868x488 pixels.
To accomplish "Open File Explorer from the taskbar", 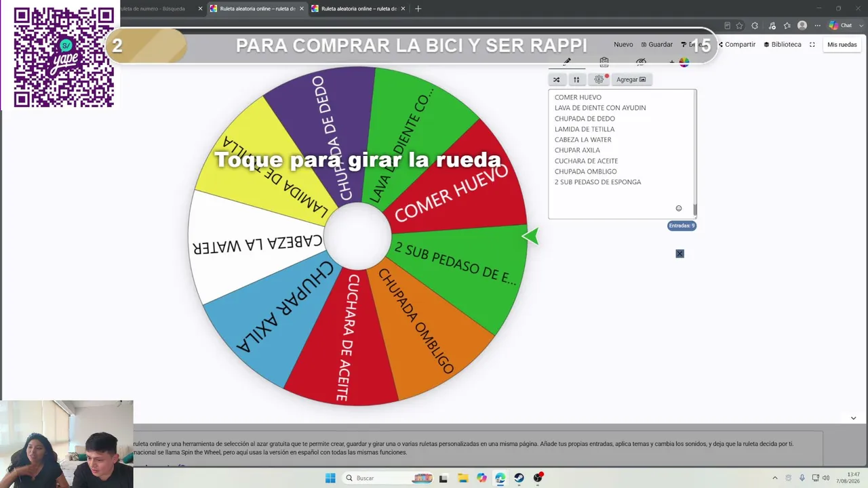I will (x=462, y=478).
